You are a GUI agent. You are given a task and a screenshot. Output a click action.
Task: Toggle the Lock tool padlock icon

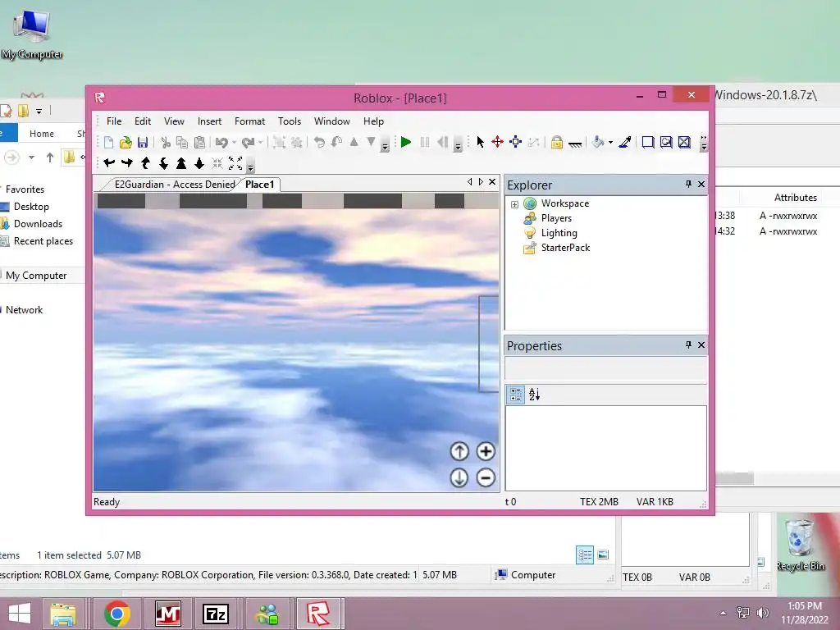557,142
